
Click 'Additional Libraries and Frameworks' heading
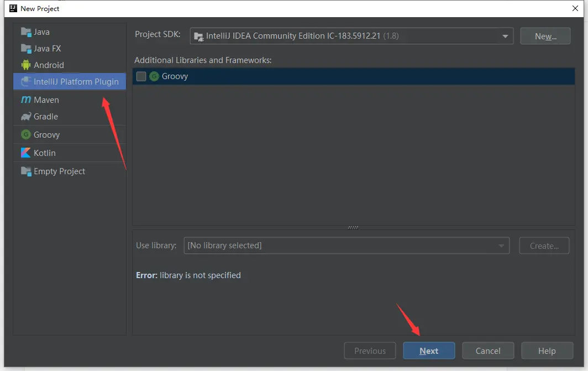coord(203,60)
